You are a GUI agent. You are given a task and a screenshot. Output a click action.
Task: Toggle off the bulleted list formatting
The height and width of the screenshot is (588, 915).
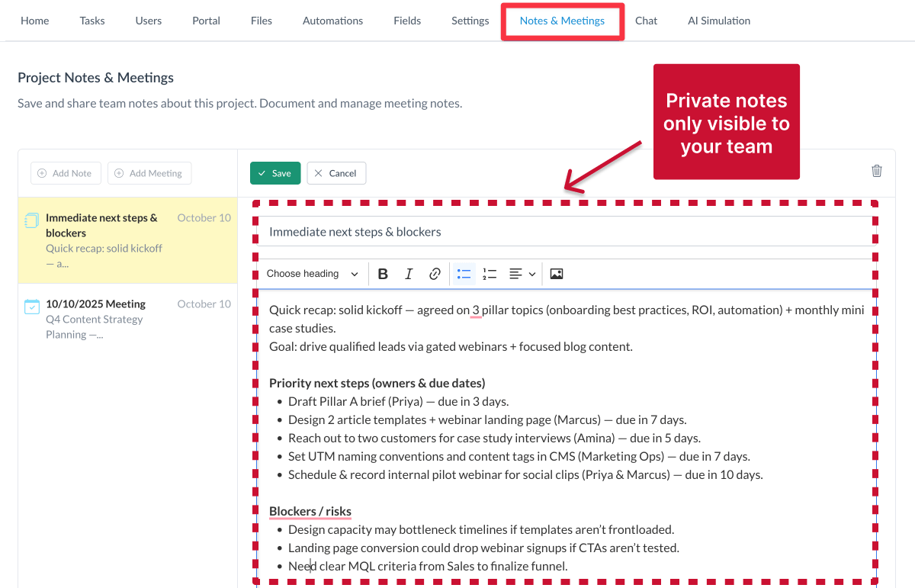tap(464, 273)
